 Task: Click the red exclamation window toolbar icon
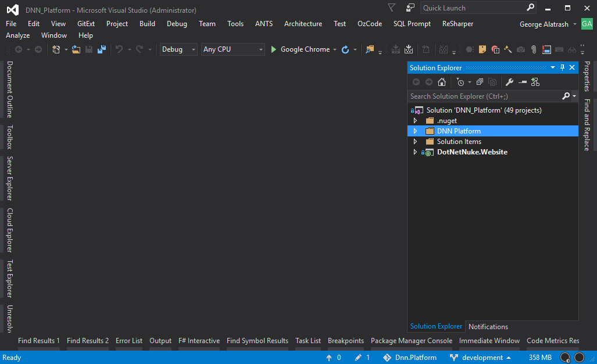pyautogui.click(x=547, y=49)
